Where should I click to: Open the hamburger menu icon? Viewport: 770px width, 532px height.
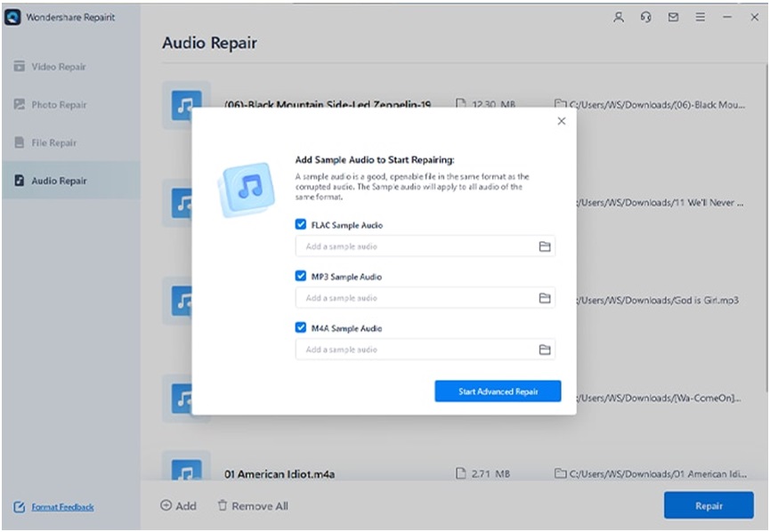tap(700, 16)
